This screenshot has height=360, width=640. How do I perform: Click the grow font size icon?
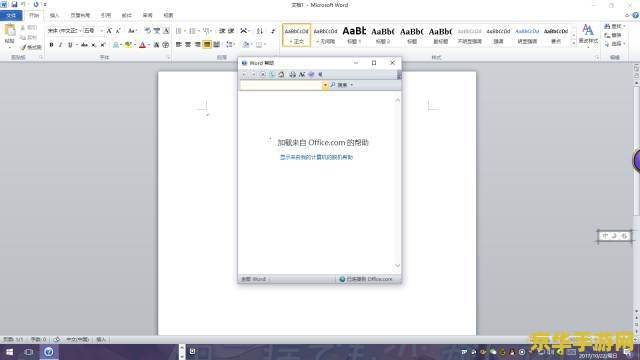point(109,31)
